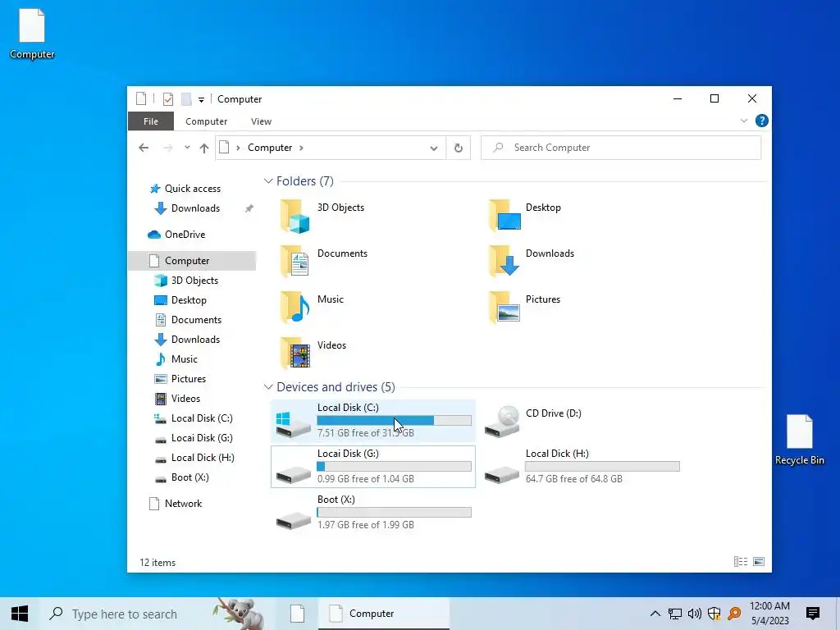This screenshot has width=840, height=630.
Task: Show hidden tray icons chevron
Action: pyautogui.click(x=655, y=614)
